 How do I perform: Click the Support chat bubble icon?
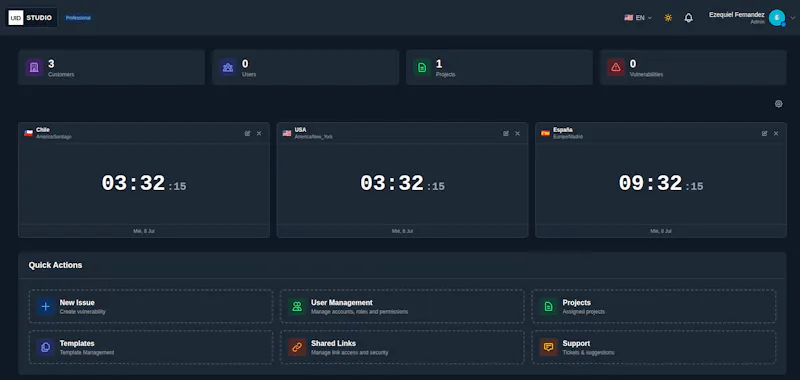click(548, 347)
